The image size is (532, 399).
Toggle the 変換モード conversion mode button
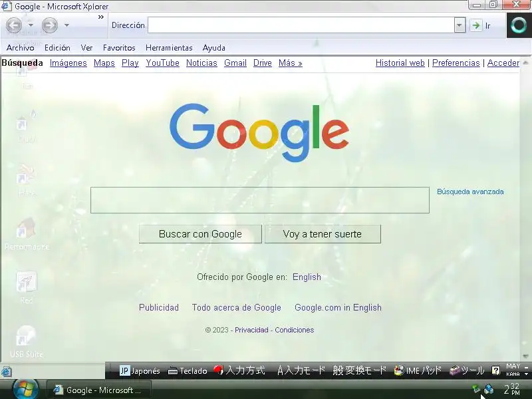[x=360, y=370]
